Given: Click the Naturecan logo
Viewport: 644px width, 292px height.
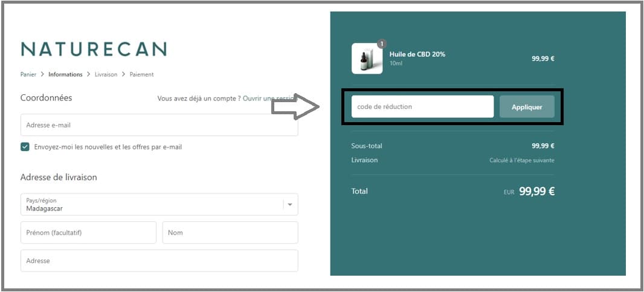Looking at the screenshot, I should pos(94,49).
